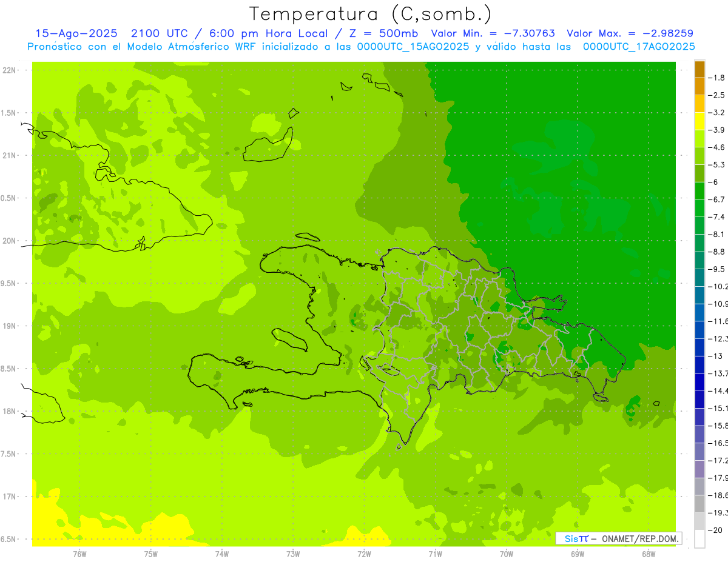Click the "21N" latitude label

coord(9,155)
